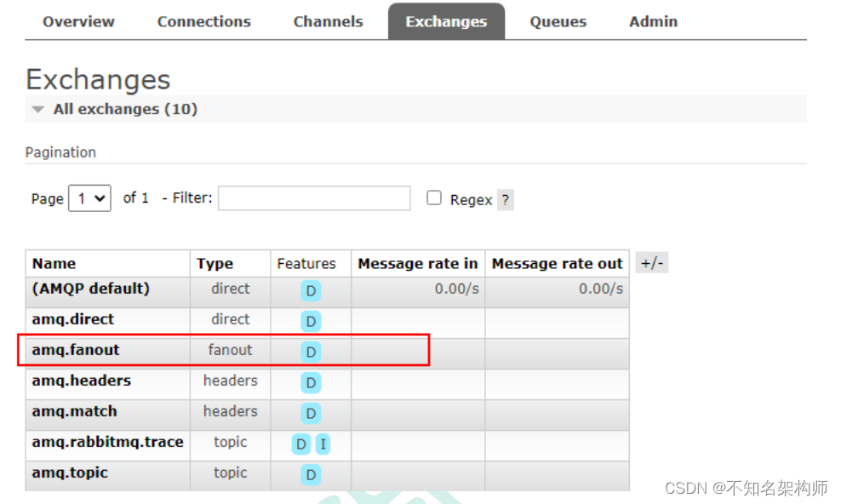Open the Overview tab

coord(78,21)
